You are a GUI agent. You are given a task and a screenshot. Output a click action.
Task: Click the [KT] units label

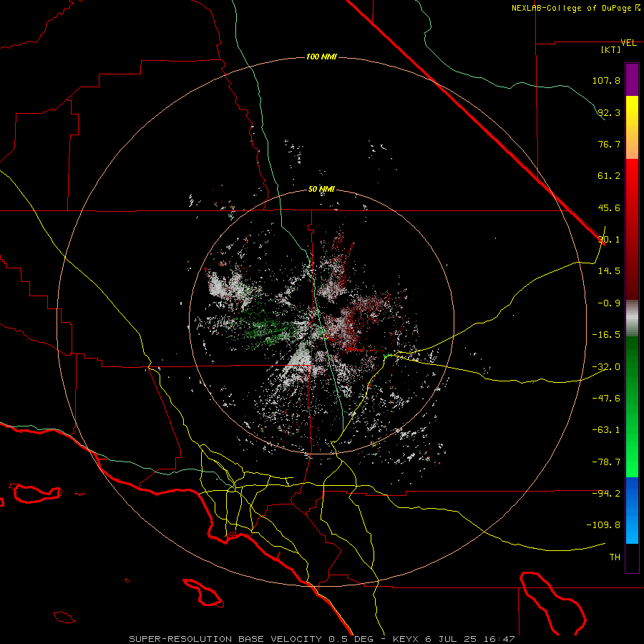610,49
